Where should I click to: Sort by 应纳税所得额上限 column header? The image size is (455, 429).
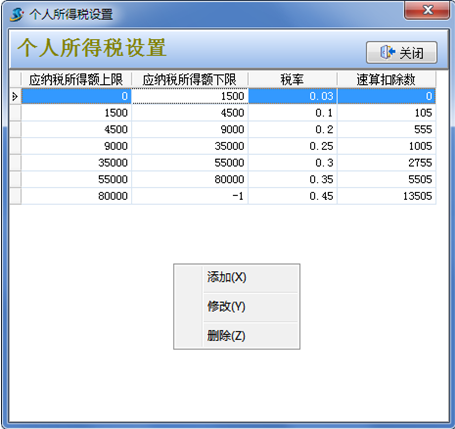coord(76,79)
